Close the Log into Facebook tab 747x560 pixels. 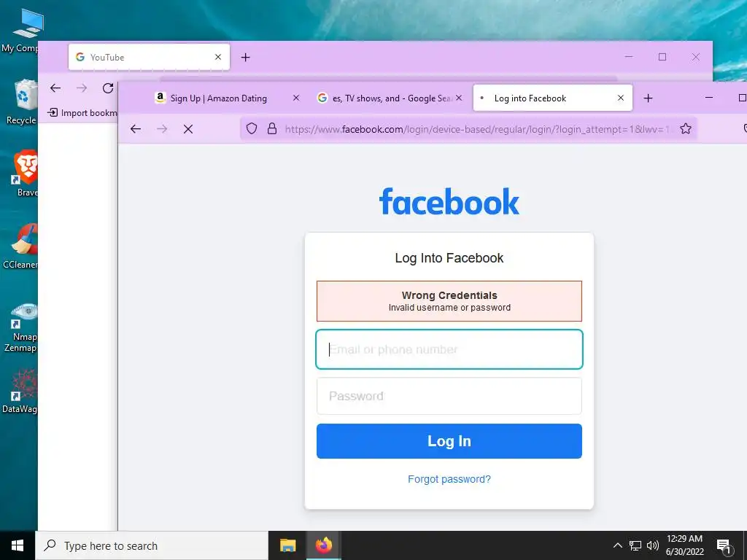(x=620, y=98)
